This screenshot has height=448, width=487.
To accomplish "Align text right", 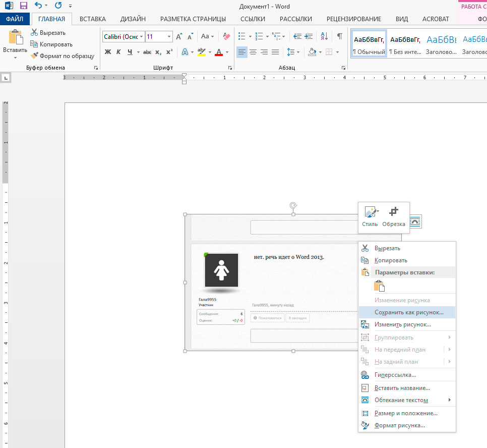I will [264, 52].
